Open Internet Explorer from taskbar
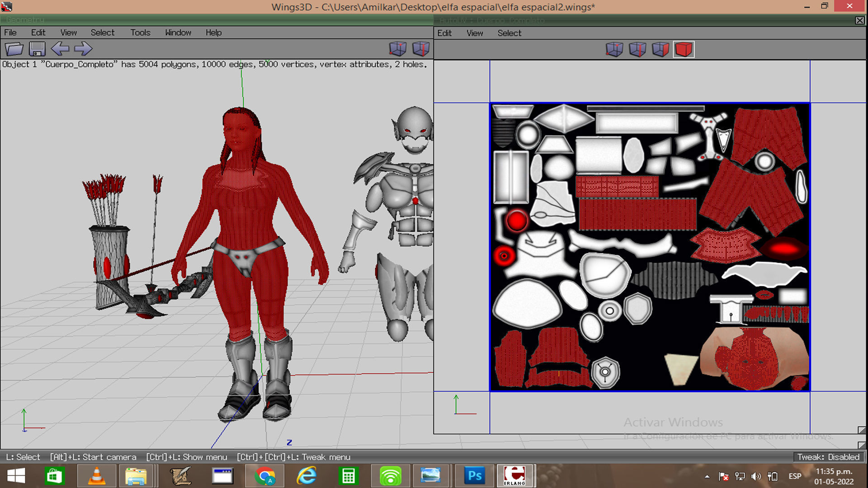 tap(307, 476)
